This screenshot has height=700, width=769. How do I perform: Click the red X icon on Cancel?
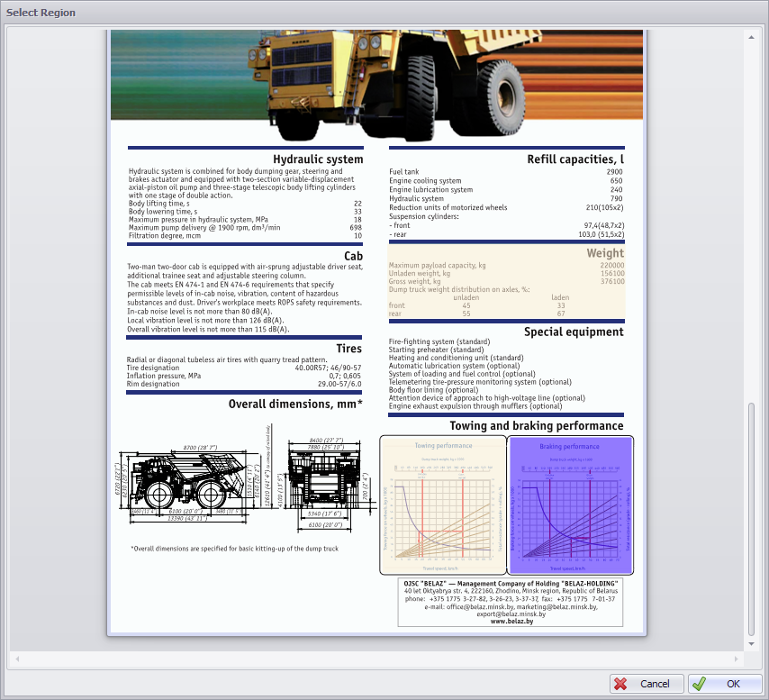[619, 684]
